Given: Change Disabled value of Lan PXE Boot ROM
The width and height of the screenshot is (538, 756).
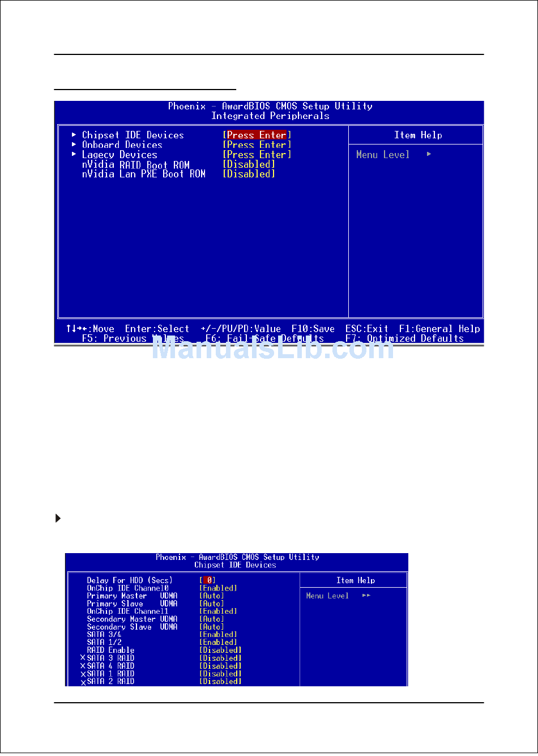Looking at the screenshot, I should coord(249,174).
